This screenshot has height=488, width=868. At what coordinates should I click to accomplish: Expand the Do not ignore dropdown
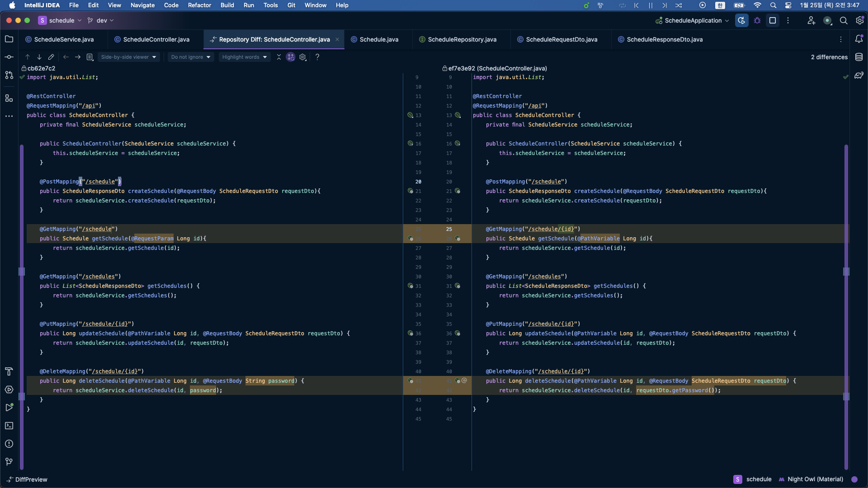pos(190,57)
